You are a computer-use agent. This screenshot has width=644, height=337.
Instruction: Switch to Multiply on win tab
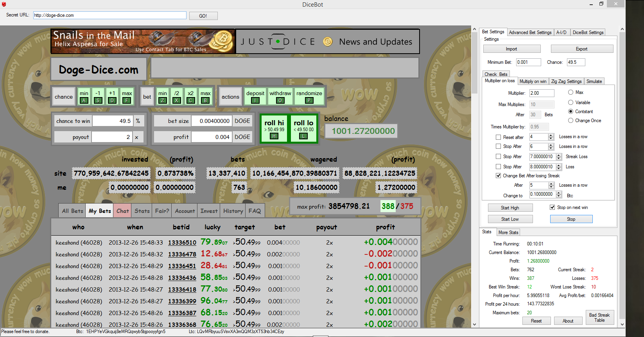pyautogui.click(x=533, y=81)
